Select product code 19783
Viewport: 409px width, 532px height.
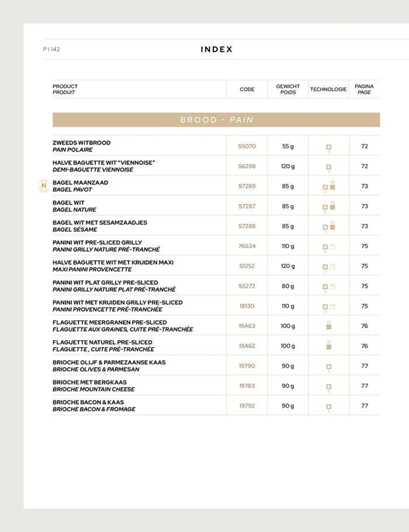tap(247, 386)
